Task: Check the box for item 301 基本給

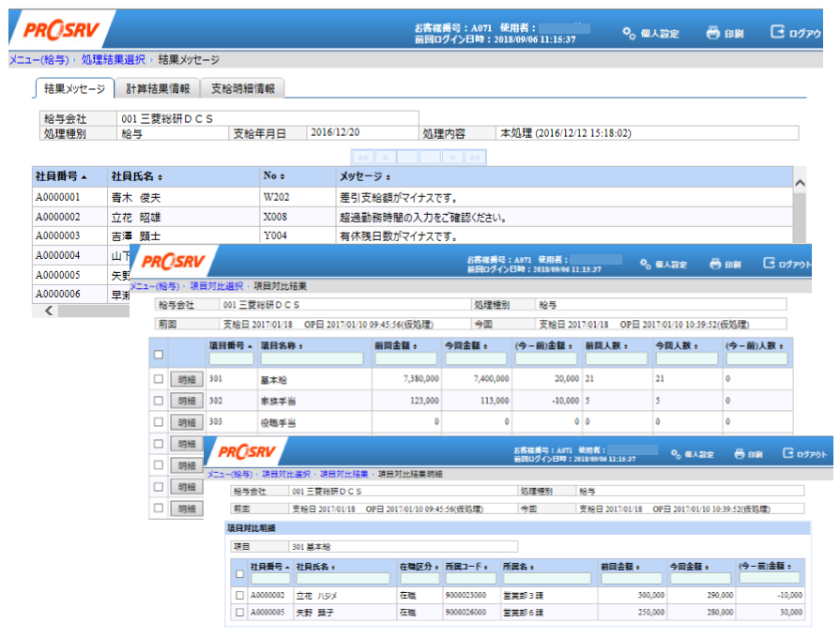Action: click(x=158, y=379)
